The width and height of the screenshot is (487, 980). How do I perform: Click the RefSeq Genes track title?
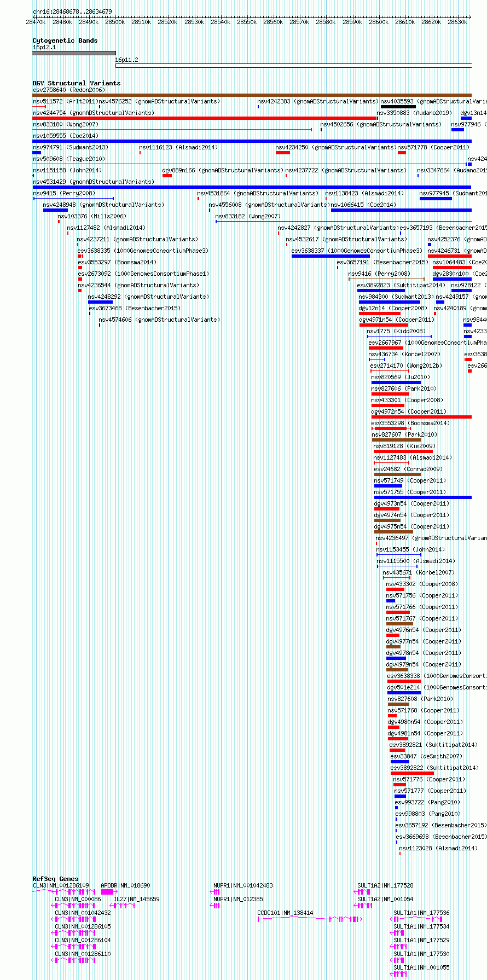[x=55, y=879]
